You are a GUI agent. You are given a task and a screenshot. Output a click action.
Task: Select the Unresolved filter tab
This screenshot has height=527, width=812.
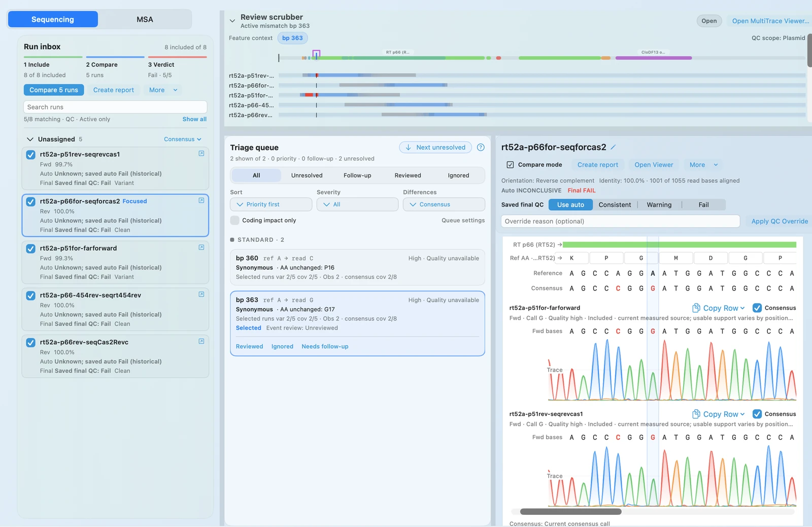pos(307,175)
